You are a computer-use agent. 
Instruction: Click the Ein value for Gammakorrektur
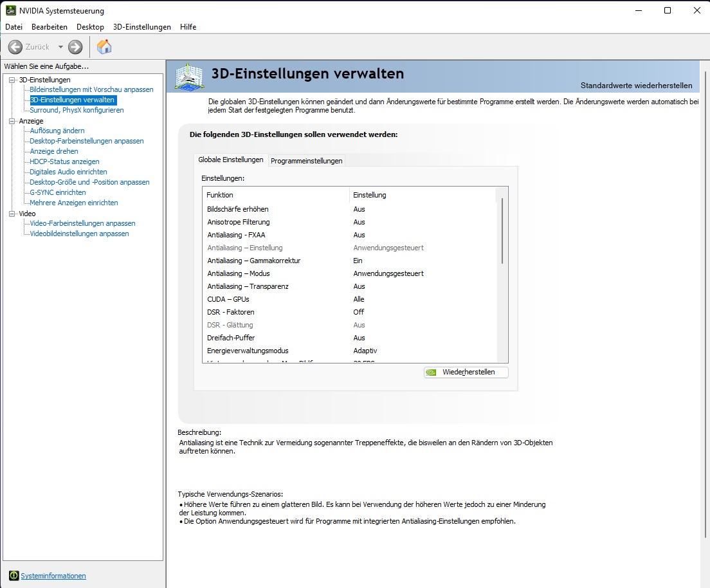(x=358, y=261)
